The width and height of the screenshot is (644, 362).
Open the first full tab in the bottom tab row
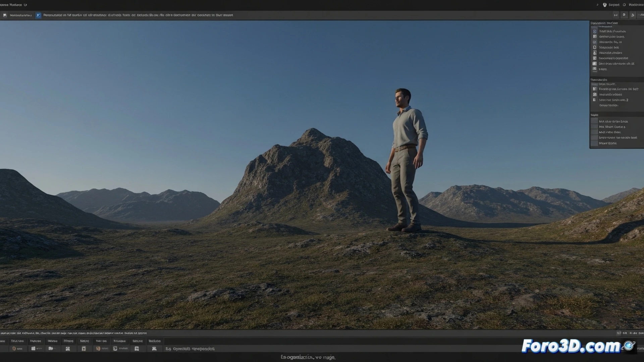point(17,341)
